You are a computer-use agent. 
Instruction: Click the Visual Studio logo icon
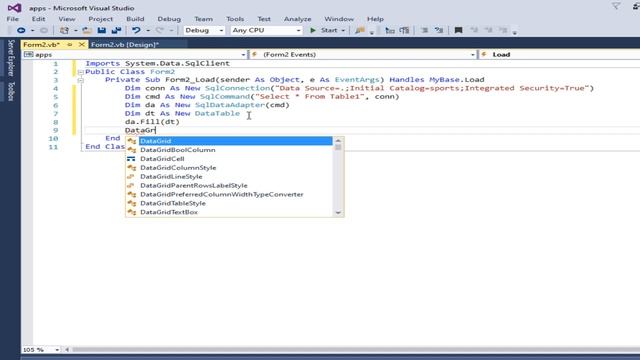14,8
